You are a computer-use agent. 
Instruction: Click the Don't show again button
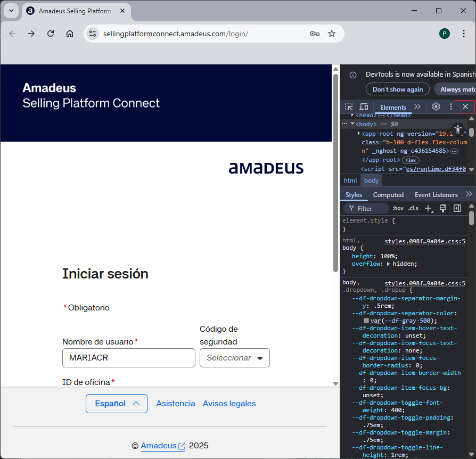point(398,89)
